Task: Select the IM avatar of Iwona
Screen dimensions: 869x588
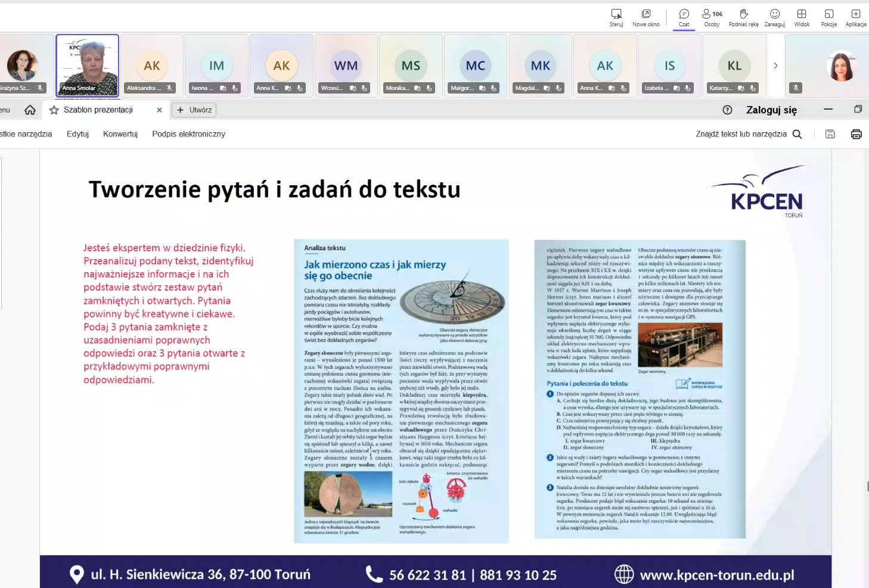Action: 217,66
